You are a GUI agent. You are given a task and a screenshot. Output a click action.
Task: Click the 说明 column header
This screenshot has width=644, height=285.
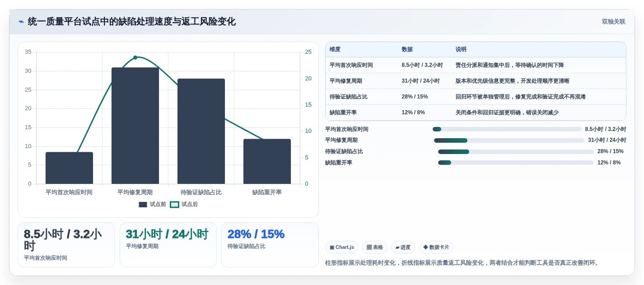point(461,50)
